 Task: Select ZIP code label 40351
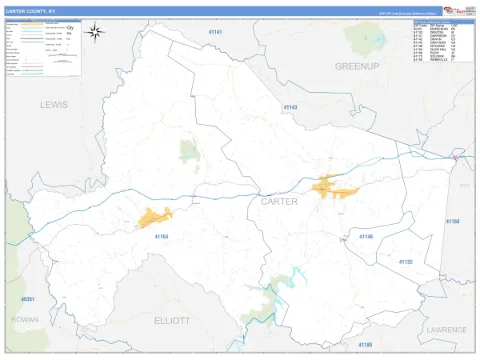(x=28, y=299)
